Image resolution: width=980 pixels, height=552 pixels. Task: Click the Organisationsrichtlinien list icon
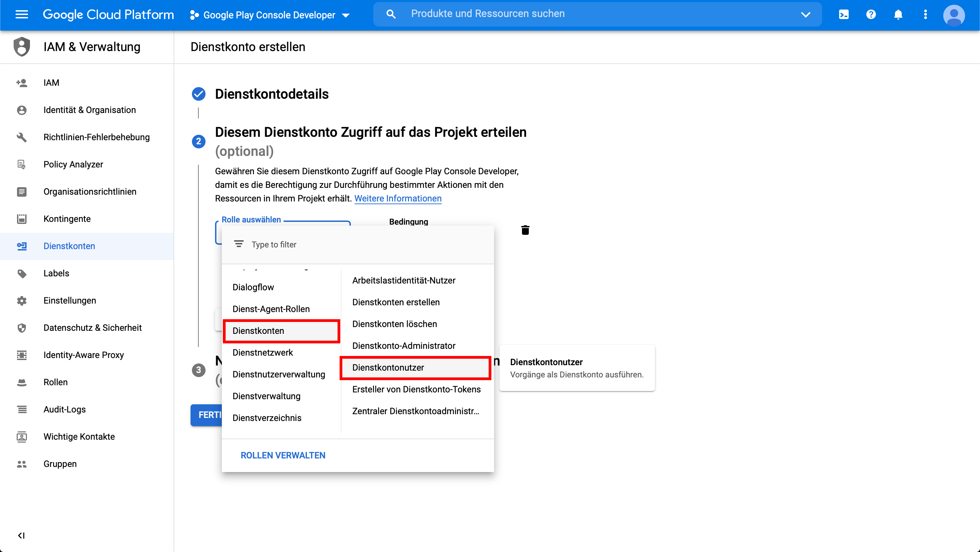pyautogui.click(x=22, y=192)
